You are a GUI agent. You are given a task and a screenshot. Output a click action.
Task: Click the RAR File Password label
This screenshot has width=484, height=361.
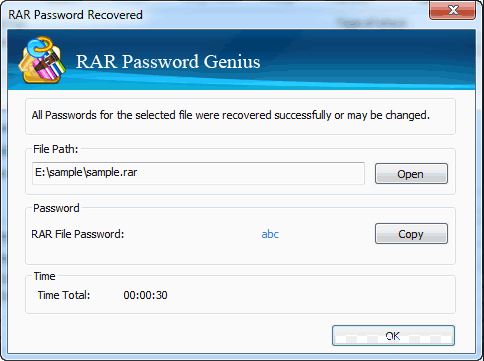click(78, 234)
